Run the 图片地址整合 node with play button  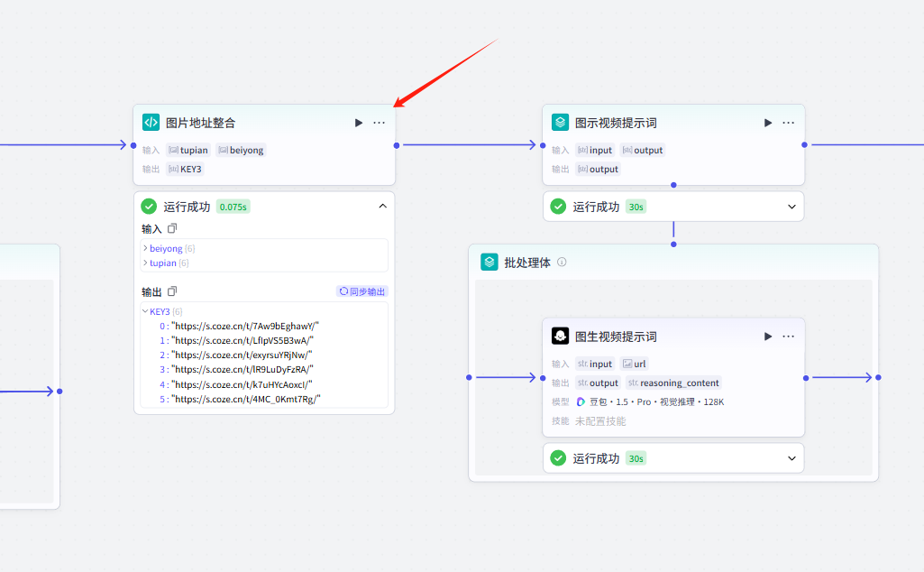tap(359, 123)
